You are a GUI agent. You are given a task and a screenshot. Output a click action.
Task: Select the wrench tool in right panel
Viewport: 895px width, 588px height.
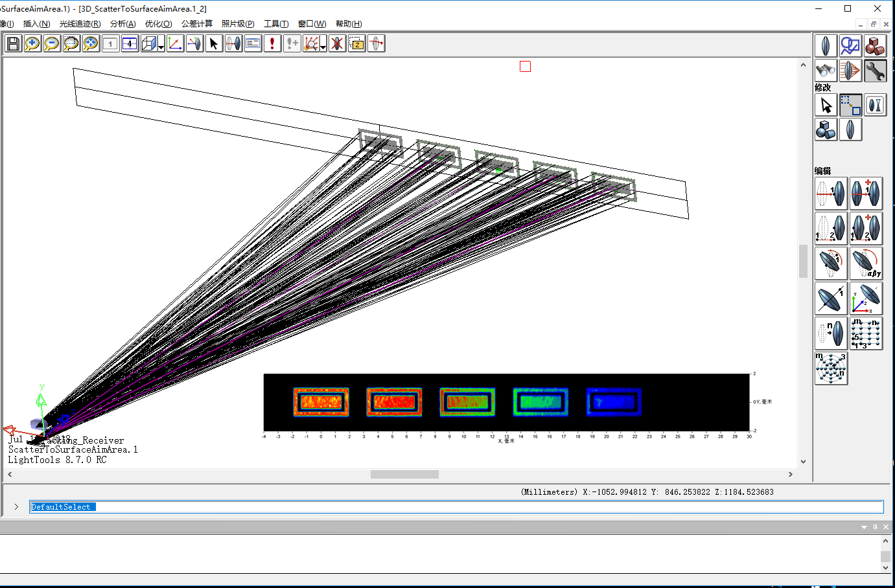click(x=876, y=71)
